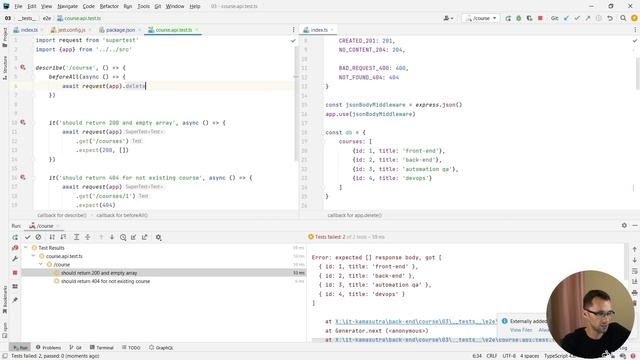Stop the running process in top toolbar
This screenshot has width=640, height=360.
[x=540, y=18]
